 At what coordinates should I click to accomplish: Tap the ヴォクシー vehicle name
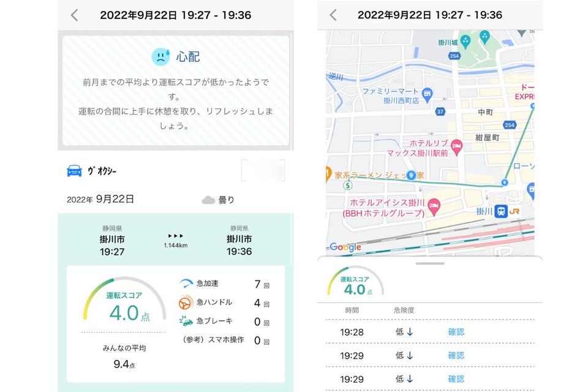(x=102, y=171)
